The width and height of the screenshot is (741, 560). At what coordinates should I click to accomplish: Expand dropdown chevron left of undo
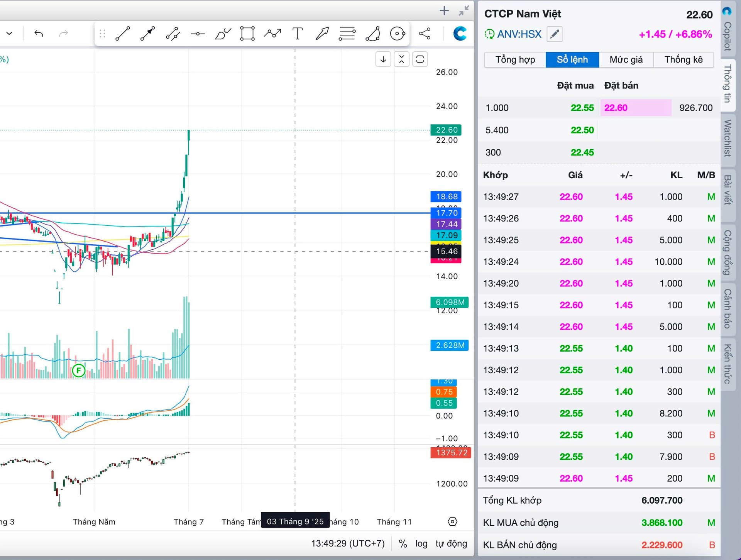click(x=9, y=34)
